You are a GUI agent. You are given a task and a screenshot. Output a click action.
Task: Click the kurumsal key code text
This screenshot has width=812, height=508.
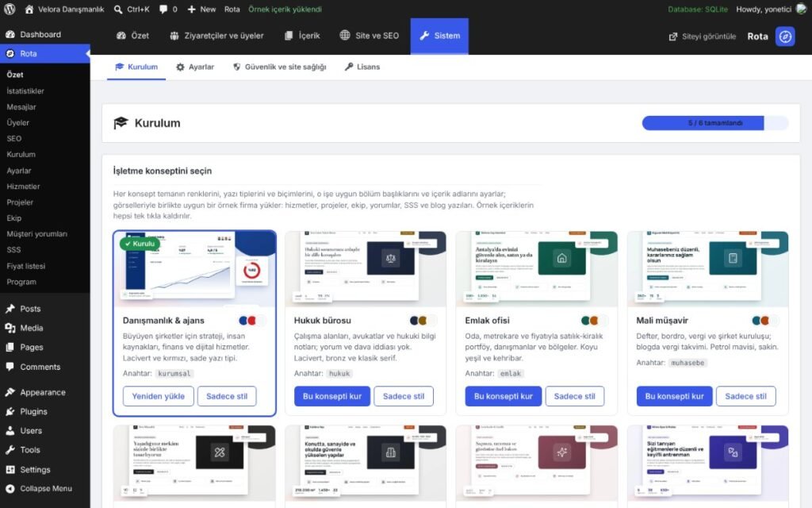pos(174,373)
